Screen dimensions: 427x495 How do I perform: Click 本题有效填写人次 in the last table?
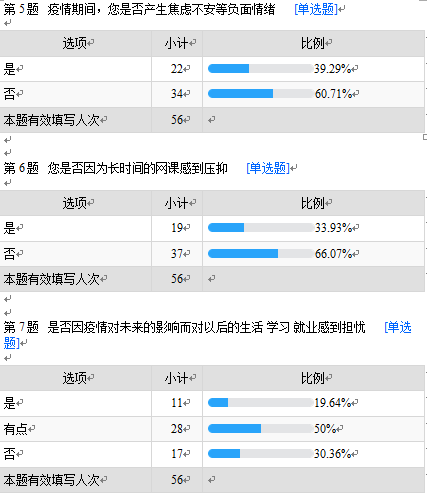click(x=52, y=480)
